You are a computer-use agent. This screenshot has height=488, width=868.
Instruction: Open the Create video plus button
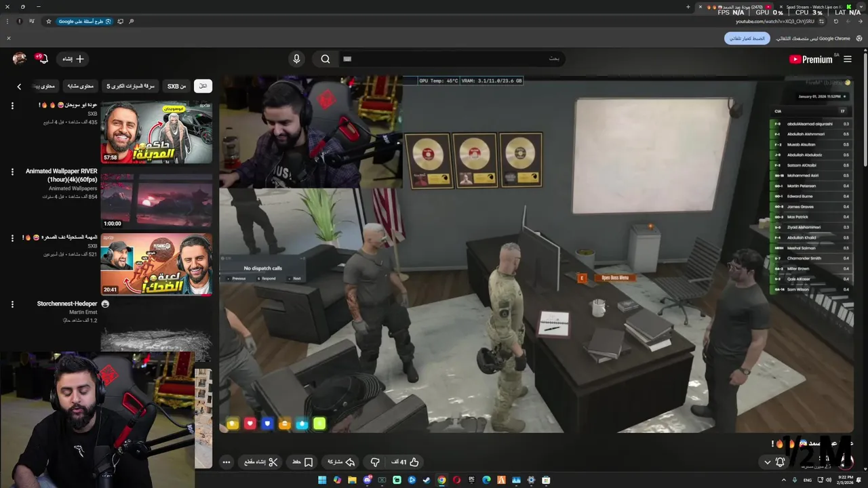pos(73,59)
